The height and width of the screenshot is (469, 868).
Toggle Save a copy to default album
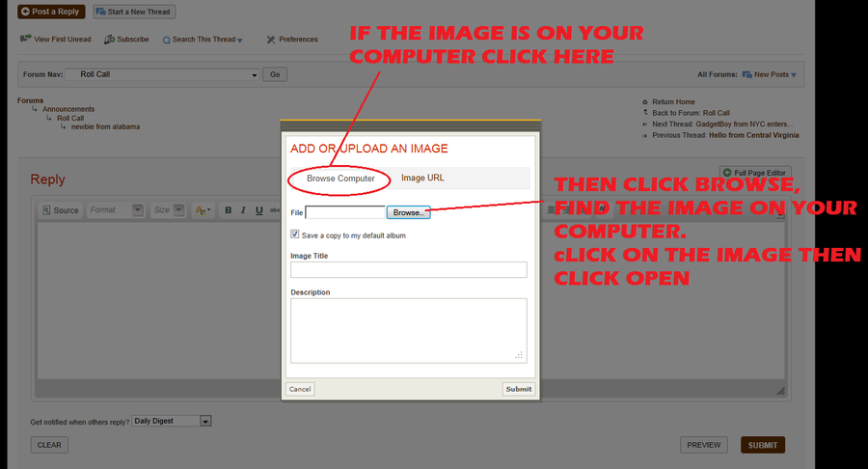[x=295, y=234]
